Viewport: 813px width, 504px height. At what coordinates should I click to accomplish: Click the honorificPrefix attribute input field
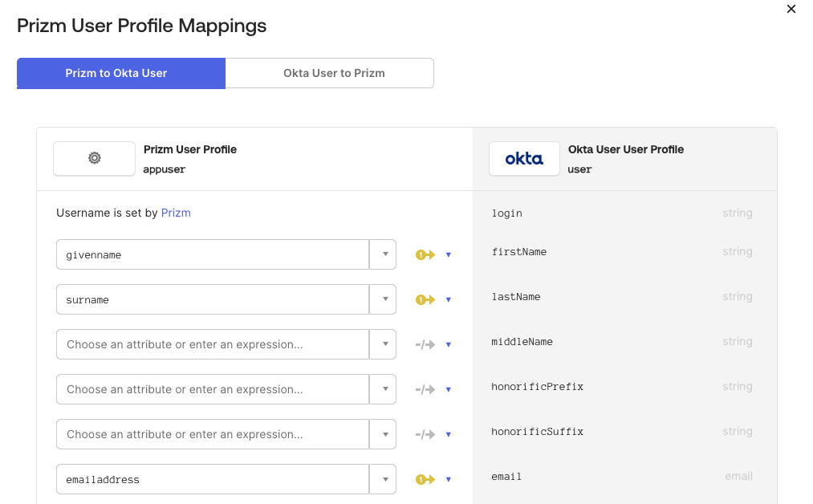[213, 389]
